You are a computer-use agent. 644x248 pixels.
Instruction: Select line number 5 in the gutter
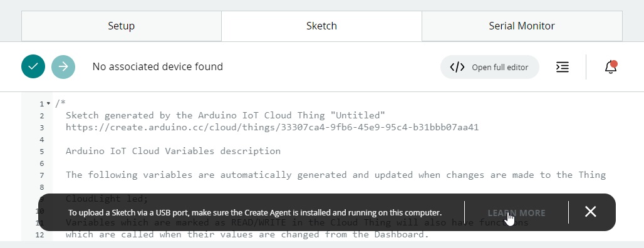point(42,152)
